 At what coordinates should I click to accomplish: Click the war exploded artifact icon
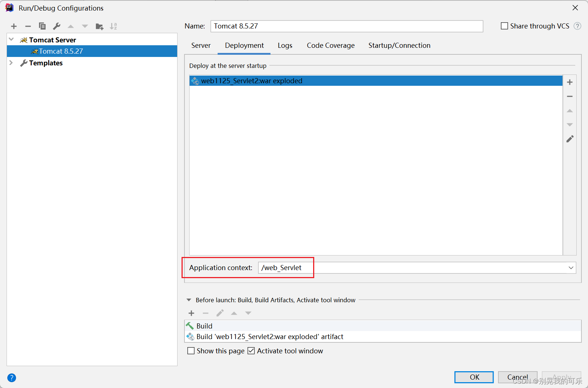[195, 81]
